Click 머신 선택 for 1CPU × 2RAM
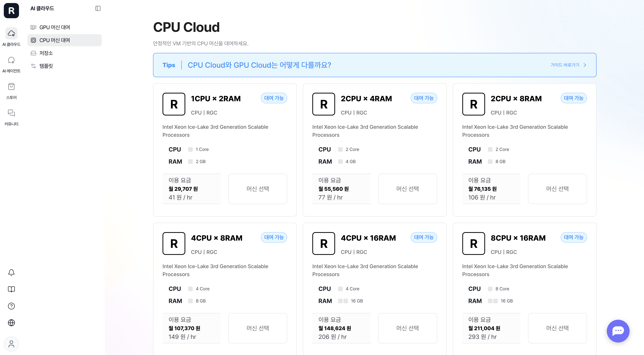This screenshot has width=644, height=355. coord(257,189)
